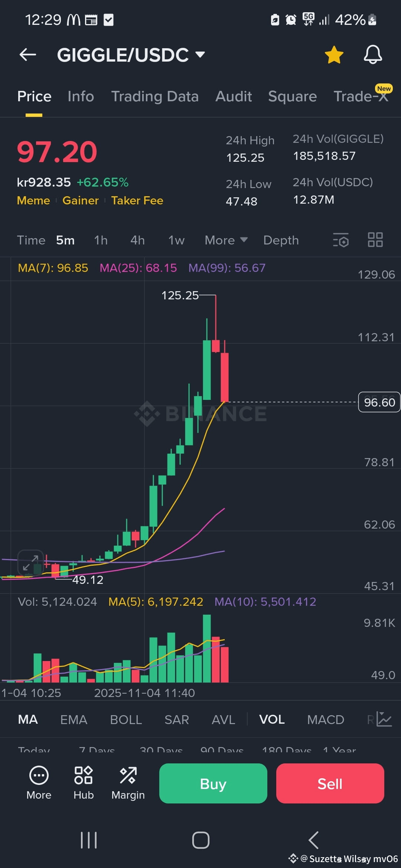The width and height of the screenshot is (401, 868).
Task: Tap Android back button
Action: coord(314,840)
